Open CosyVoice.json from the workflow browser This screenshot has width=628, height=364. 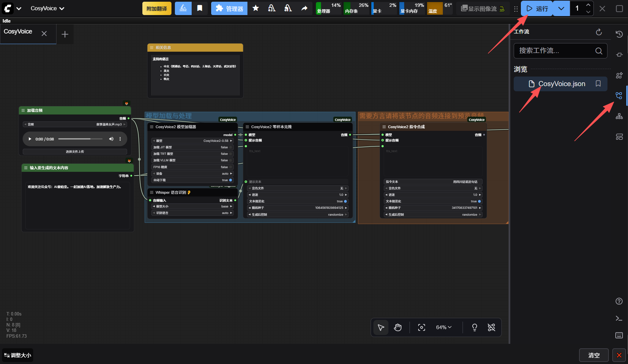tap(561, 84)
